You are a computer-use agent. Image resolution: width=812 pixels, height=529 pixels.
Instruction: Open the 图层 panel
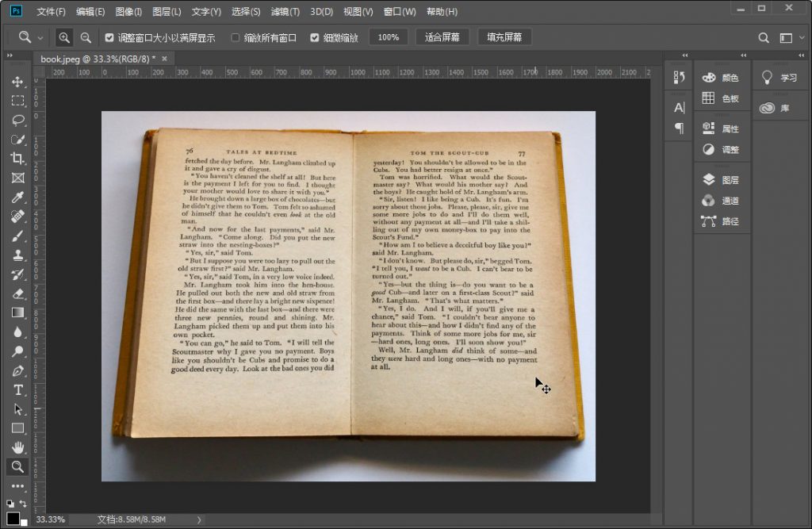pos(722,180)
